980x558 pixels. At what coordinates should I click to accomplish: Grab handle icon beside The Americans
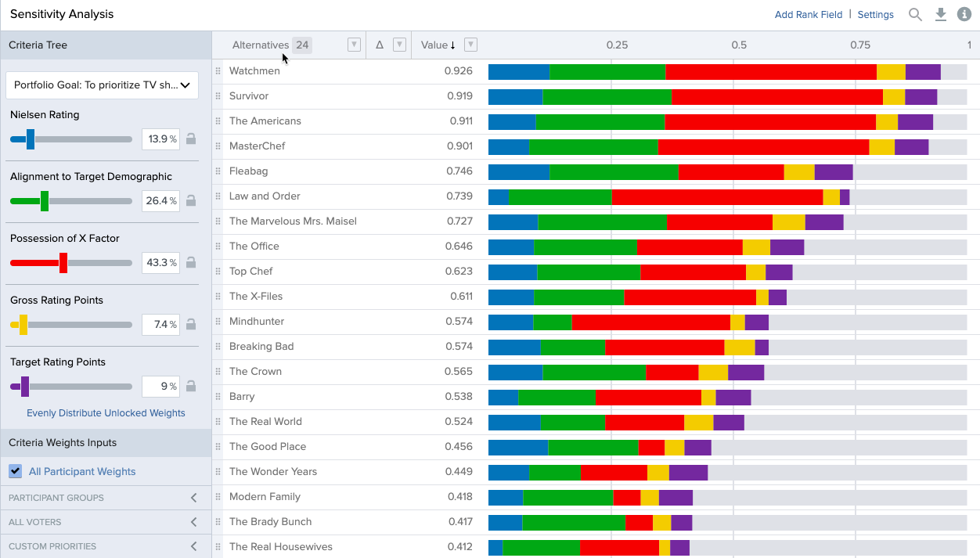click(x=218, y=121)
